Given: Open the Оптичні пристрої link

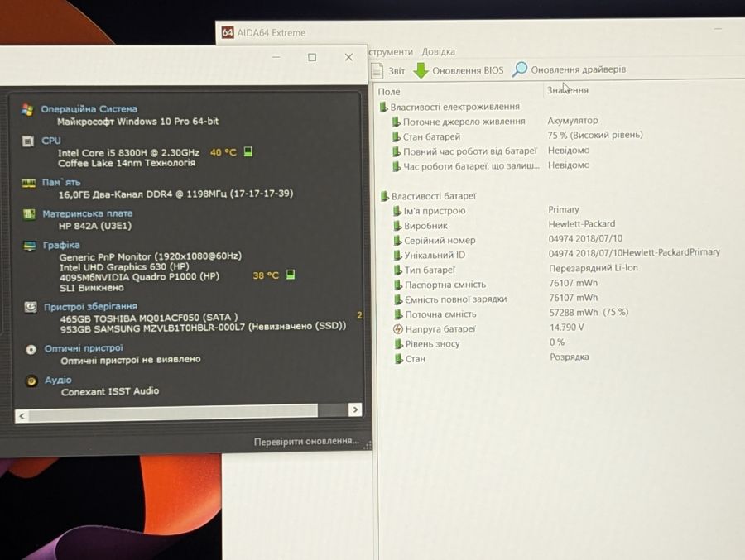Looking at the screenshot, I should 84,348.
